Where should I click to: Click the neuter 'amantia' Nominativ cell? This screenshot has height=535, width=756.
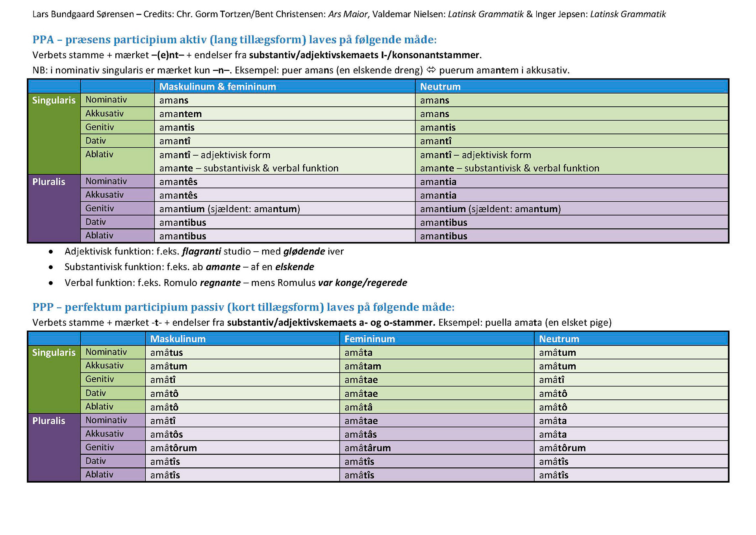click(438, 182)
